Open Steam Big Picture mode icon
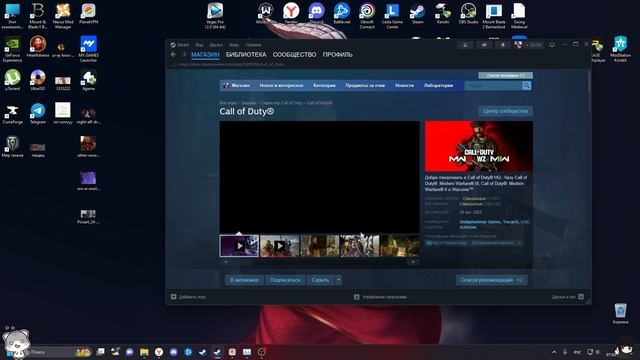Image resolution: width=640 pixels, height=360 pixels. click(x=552, y=45)
